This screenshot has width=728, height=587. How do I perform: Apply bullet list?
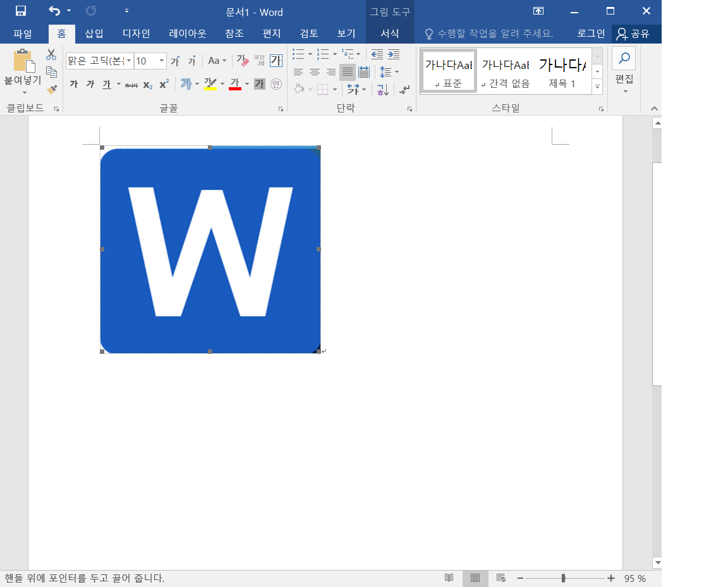tap(298, 54)
